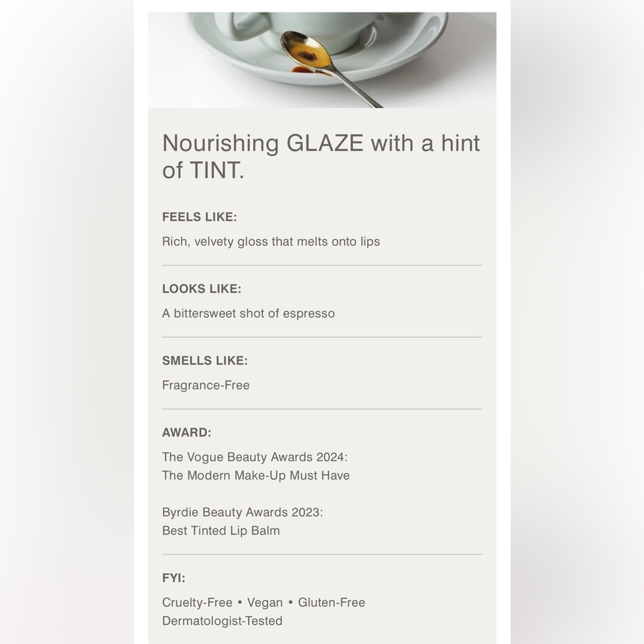Click The Modern Make-Up Must Have line
Screen dimensions: 644x644
pyautogui.click(x=256, y=476)
